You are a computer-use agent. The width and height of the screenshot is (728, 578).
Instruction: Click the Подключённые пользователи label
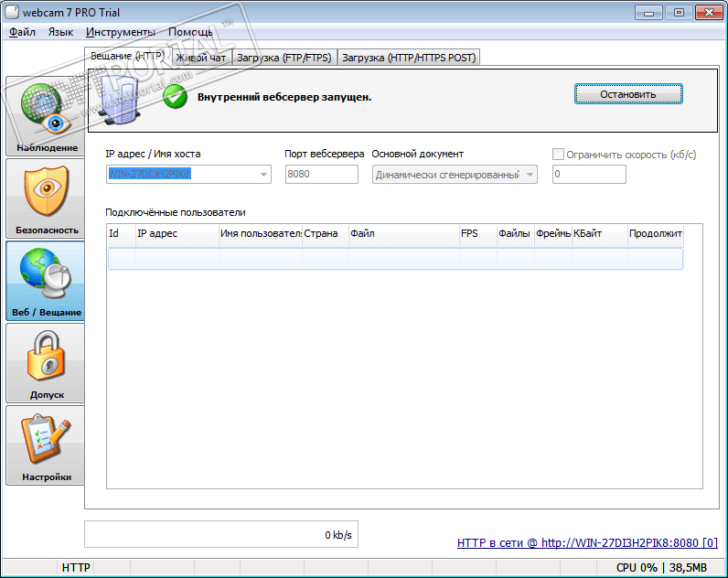pos(176,212)
